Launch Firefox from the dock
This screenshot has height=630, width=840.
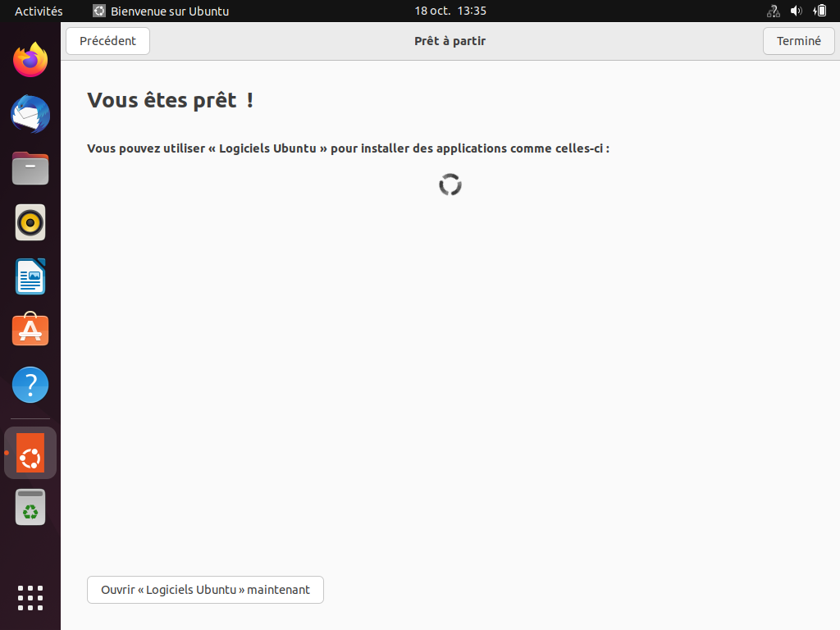point(30,59)
